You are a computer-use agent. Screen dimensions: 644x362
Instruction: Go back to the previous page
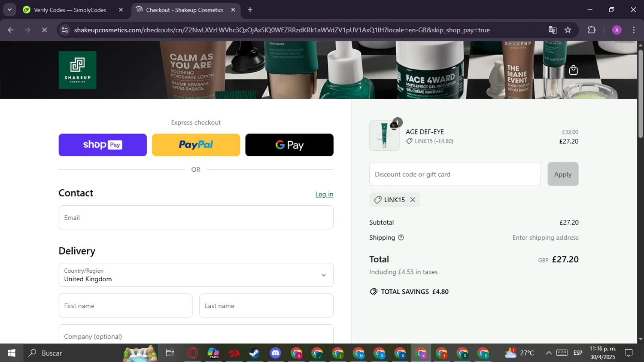pos(11,30)
